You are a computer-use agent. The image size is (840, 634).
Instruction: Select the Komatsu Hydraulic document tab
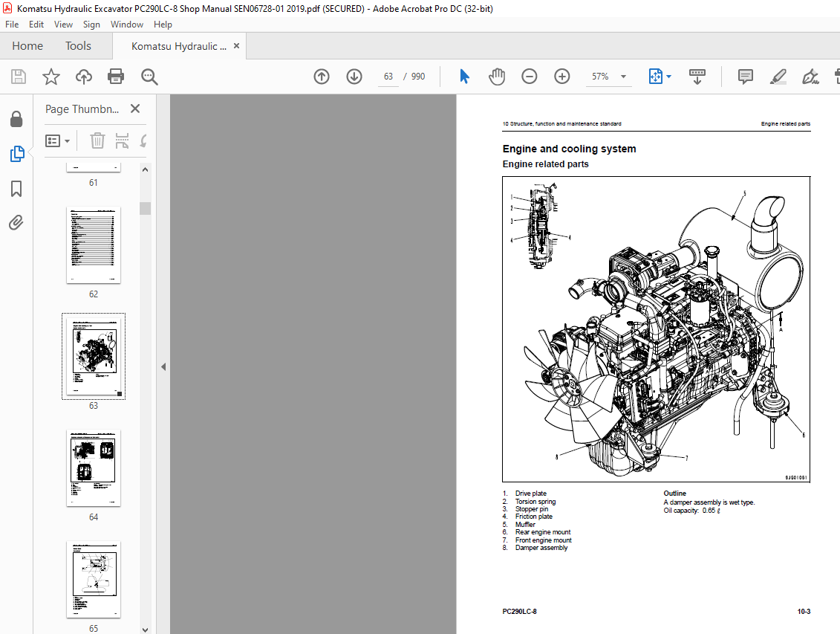[x=178, y=46]
